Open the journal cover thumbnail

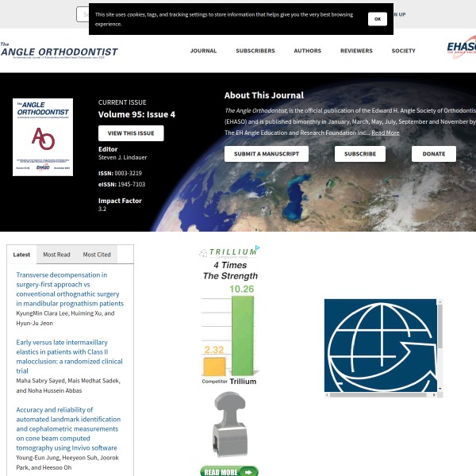(43, 137)
